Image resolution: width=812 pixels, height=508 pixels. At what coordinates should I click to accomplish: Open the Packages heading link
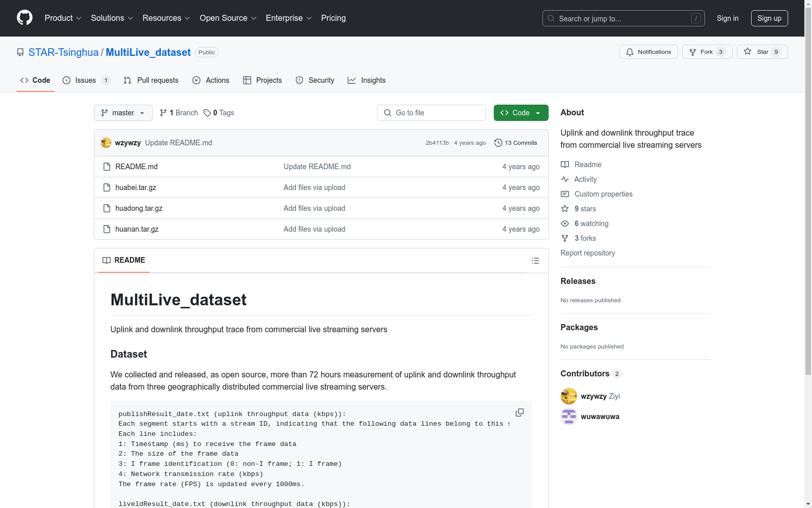(x=579, y=328)
